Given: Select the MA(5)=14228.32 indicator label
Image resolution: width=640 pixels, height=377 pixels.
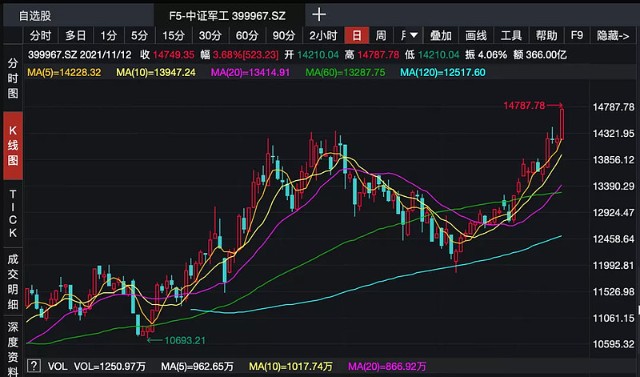Looking at the screenshot, I should [x=64, y=73].
